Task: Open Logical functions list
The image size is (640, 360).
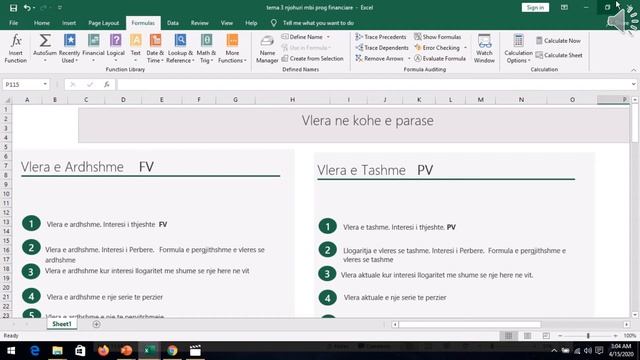Action: (x=116, y=49)
